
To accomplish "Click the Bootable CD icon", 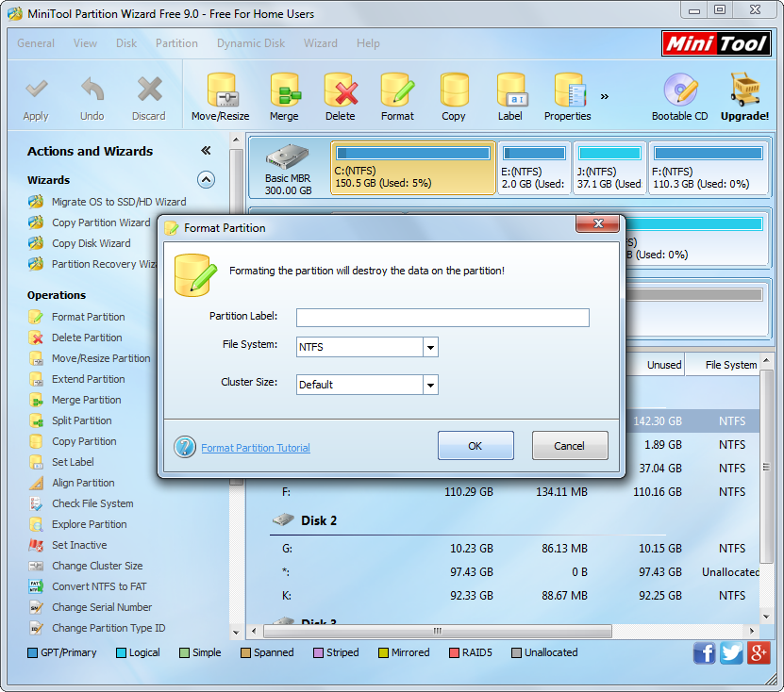I will pyautogui.click(x=680, y=90).
